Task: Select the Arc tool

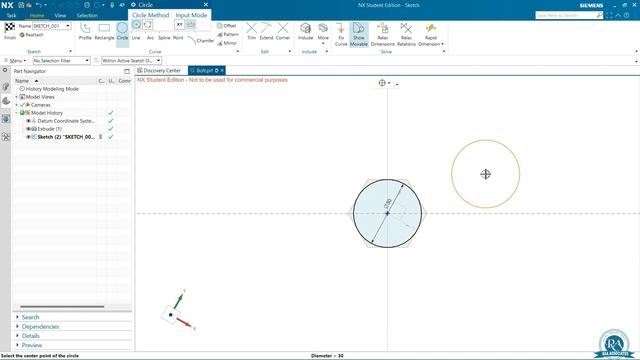Action: click(150, 38)
